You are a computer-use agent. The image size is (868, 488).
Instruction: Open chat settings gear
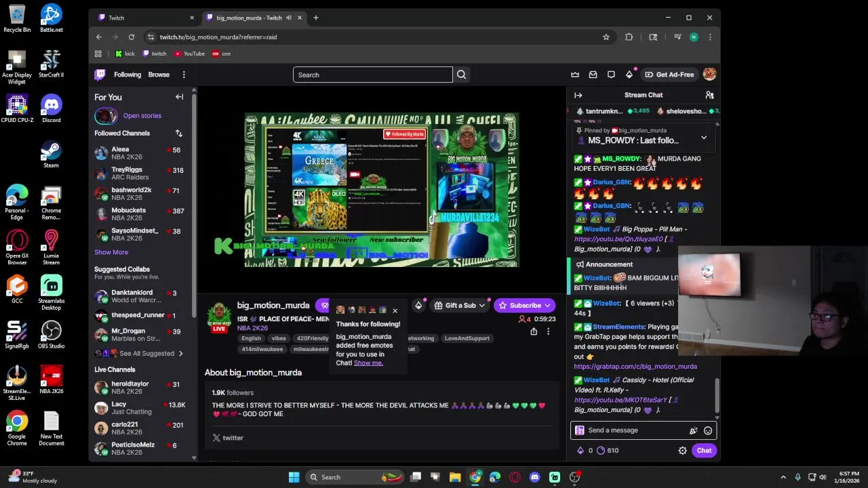tap(683, 450)
